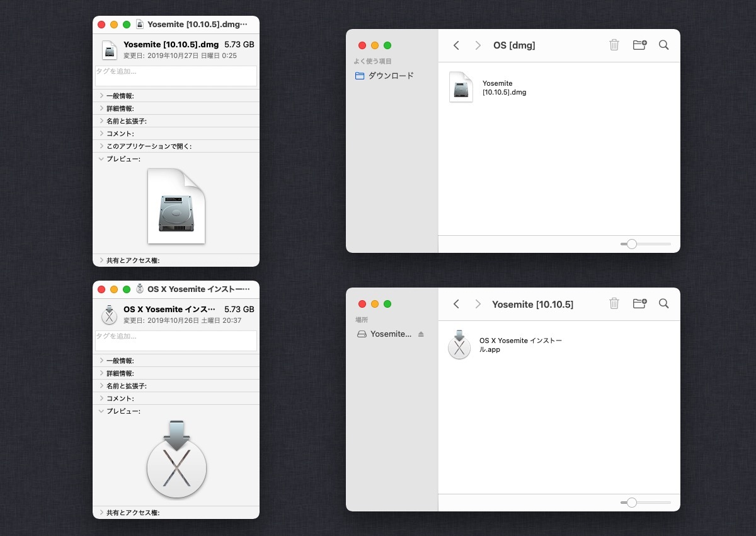The width and height of the screenshot is (756, 536).
Task: Open search in the OS [dmg] window
Action: (663, 45)
